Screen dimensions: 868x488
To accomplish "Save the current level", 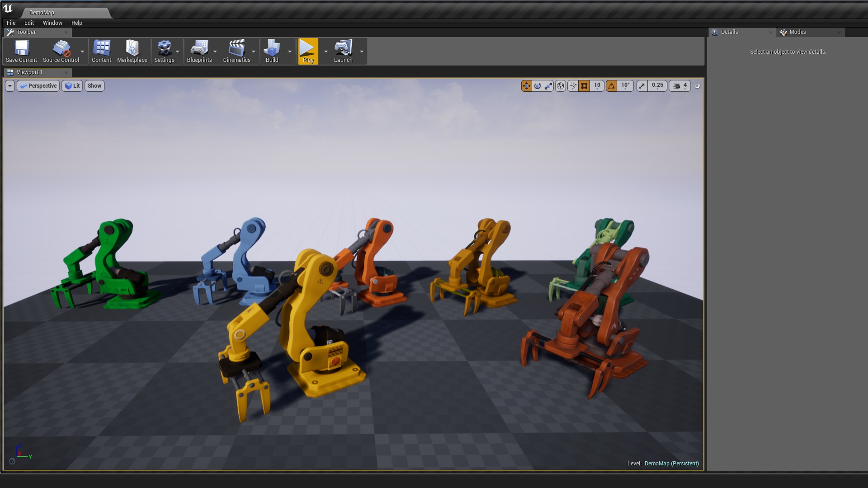I will (21, 51).
